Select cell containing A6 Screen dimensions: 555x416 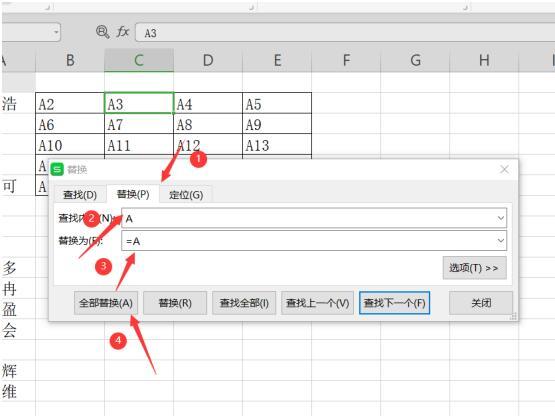point(70,124)
